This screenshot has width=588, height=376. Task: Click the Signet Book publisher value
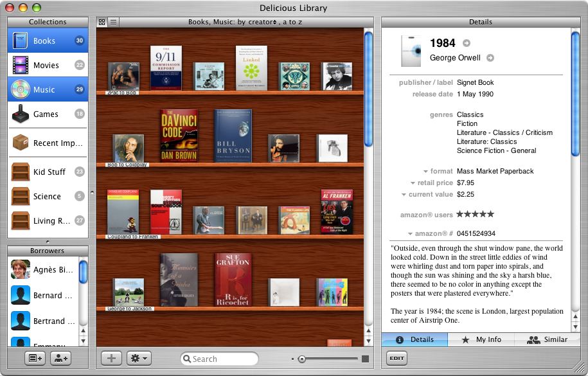475,82
